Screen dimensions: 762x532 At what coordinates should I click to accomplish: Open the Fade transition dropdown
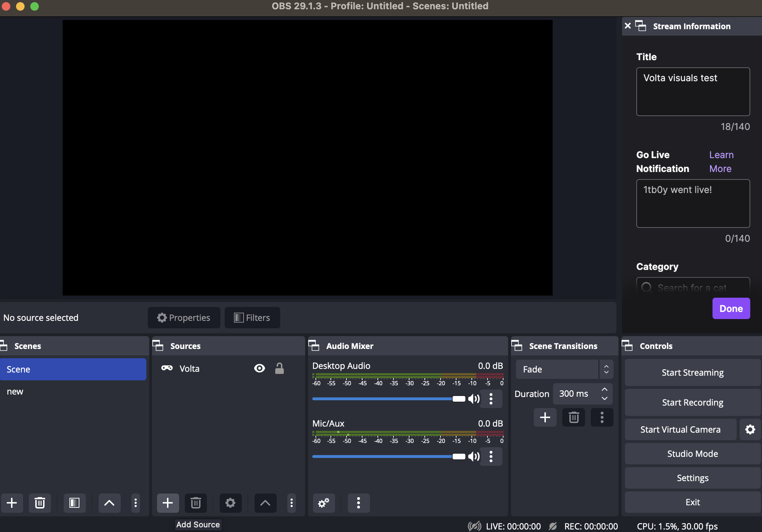tap(564, 369)
